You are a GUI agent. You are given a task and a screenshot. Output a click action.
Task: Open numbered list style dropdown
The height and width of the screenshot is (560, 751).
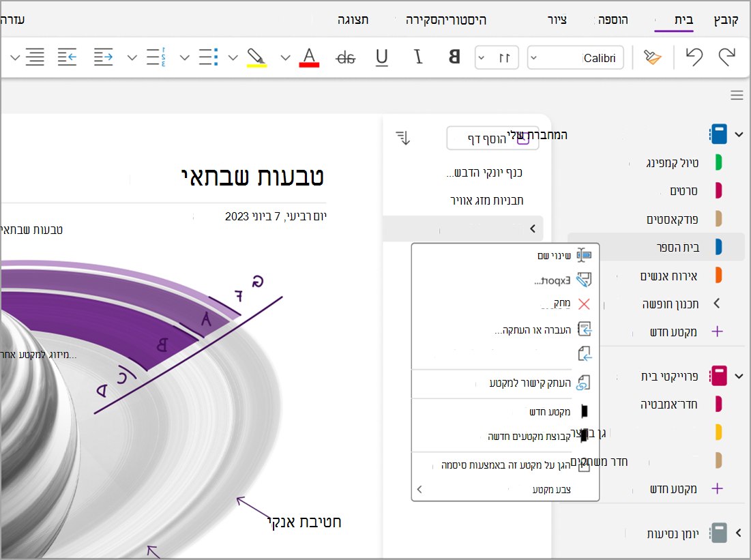132,58
